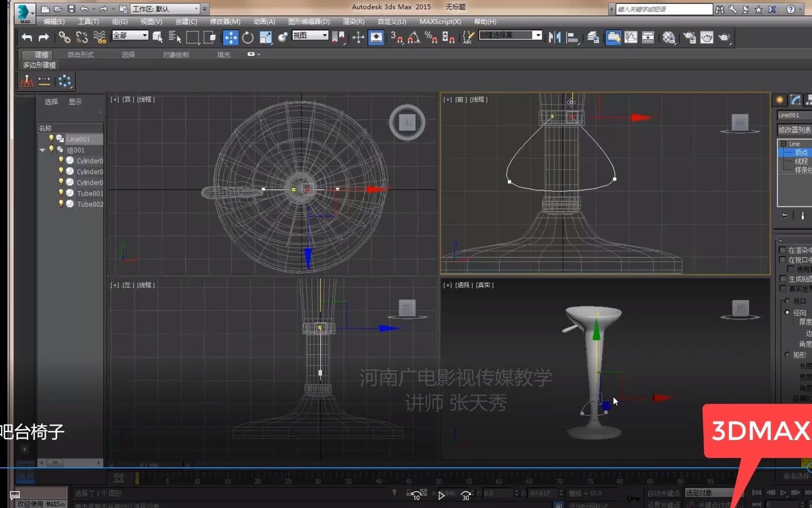812x508 pixels.
Task: Collapse the 组001 tree node
Action: tap(43, 150)
